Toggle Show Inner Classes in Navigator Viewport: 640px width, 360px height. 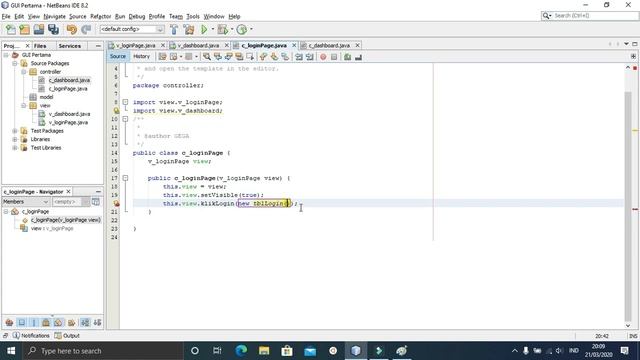pos(58,322)
